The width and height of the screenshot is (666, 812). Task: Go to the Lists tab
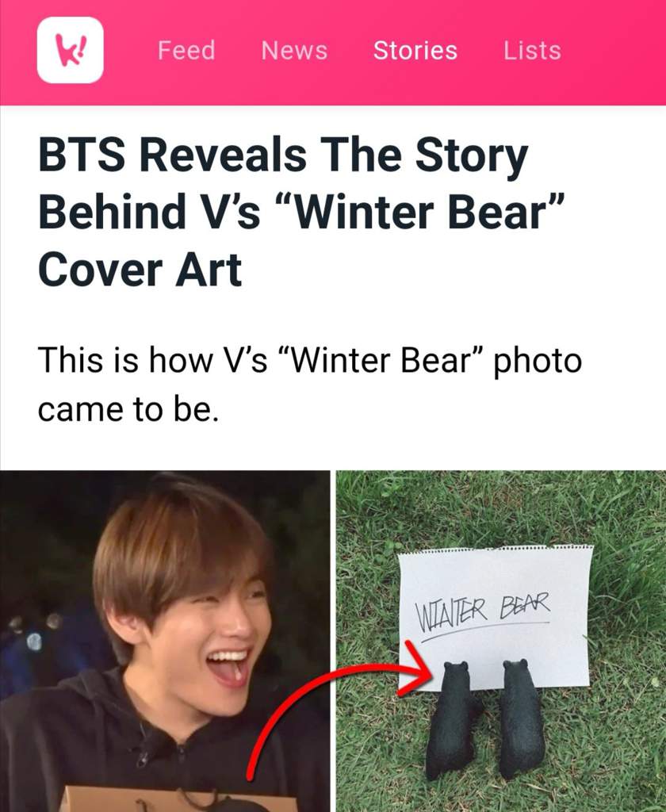532,50
